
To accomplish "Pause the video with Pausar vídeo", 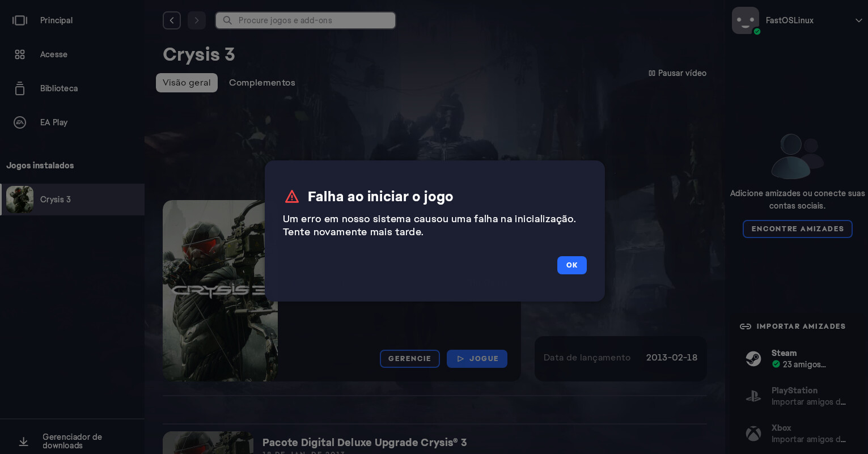I will (678, 73).
